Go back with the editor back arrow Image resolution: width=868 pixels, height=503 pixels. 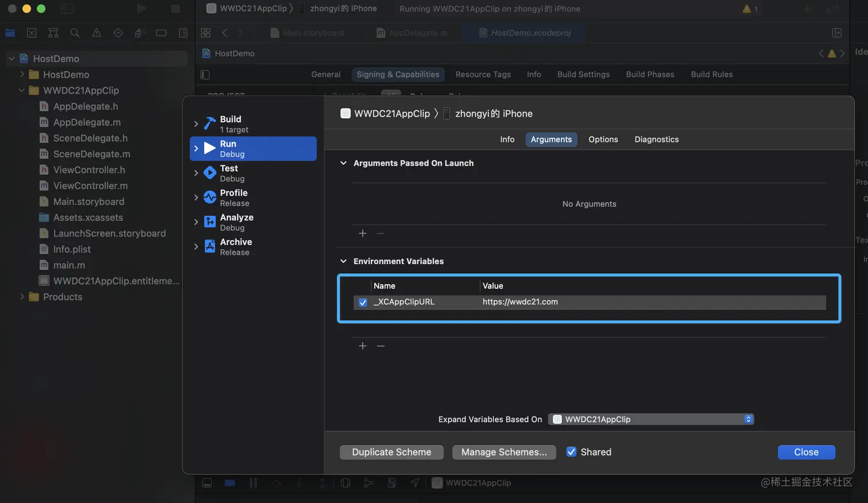[x=225, y=33]
